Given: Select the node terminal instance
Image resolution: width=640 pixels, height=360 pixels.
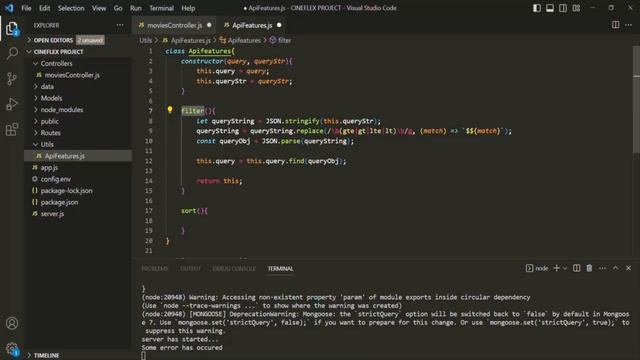Looking at the screenshot, I should pyautogui.click(x=537, y=268).
